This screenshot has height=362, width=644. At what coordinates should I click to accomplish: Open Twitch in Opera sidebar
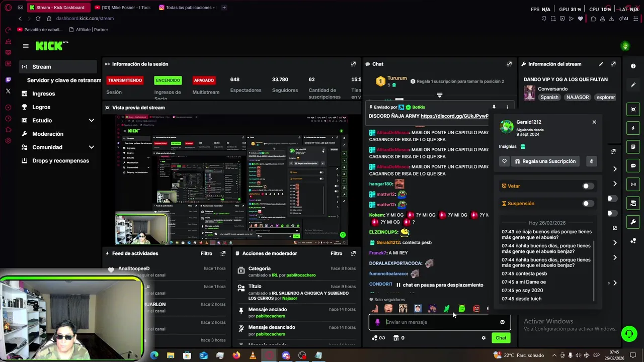tap(8, 80)
